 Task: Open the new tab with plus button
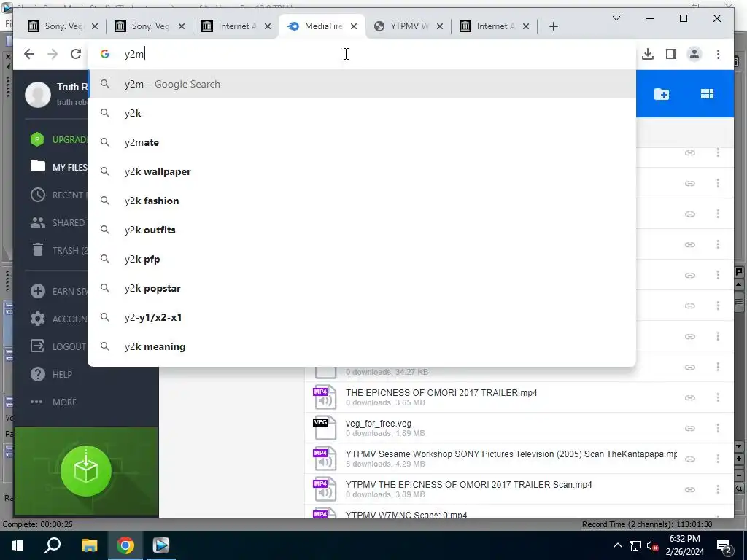(x=553, y=26)
